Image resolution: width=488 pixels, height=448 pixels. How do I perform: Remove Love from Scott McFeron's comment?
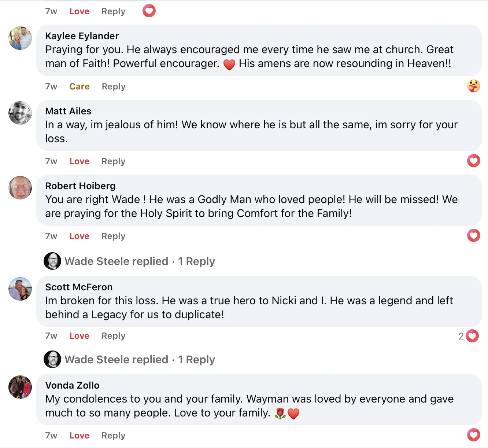click(79, 336)
